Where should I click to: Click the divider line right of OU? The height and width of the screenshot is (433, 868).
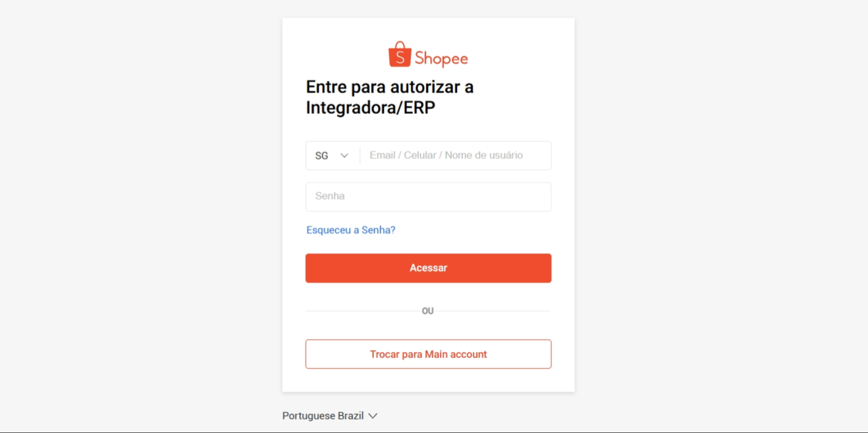494,311
